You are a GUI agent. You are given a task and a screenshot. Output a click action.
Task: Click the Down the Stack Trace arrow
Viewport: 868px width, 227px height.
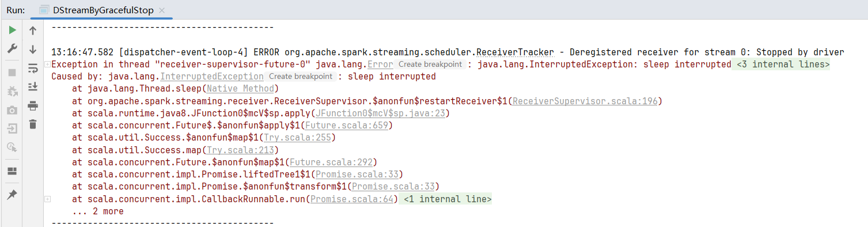[33, 50]
